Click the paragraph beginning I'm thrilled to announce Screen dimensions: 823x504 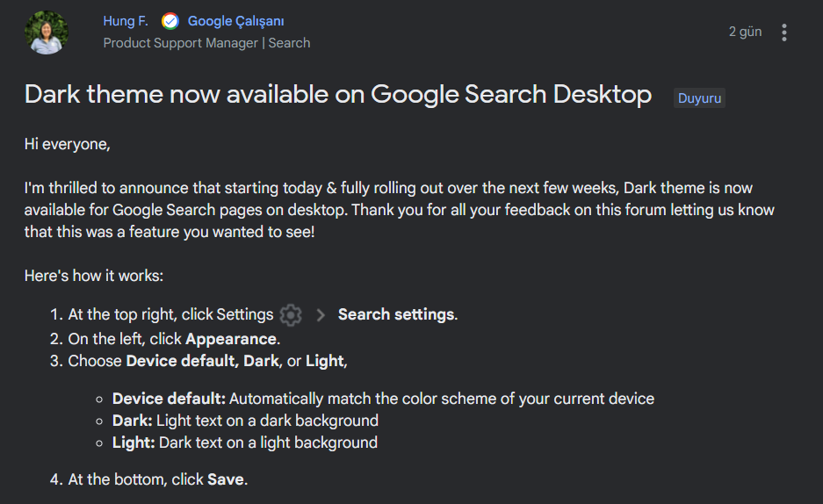coord(400,210)
